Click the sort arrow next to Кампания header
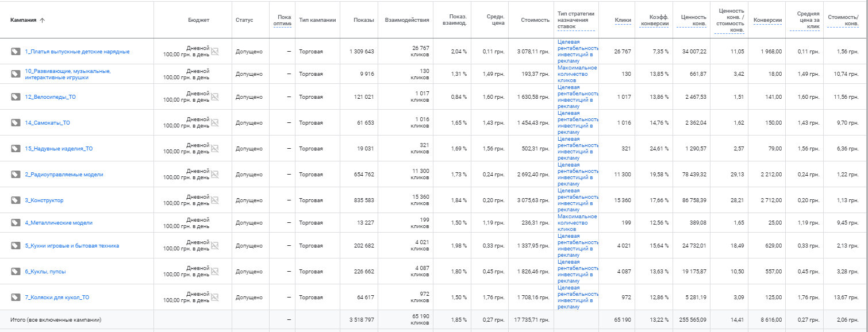The height and width of the screenshot is (332, 868). [x=42, y=20]
